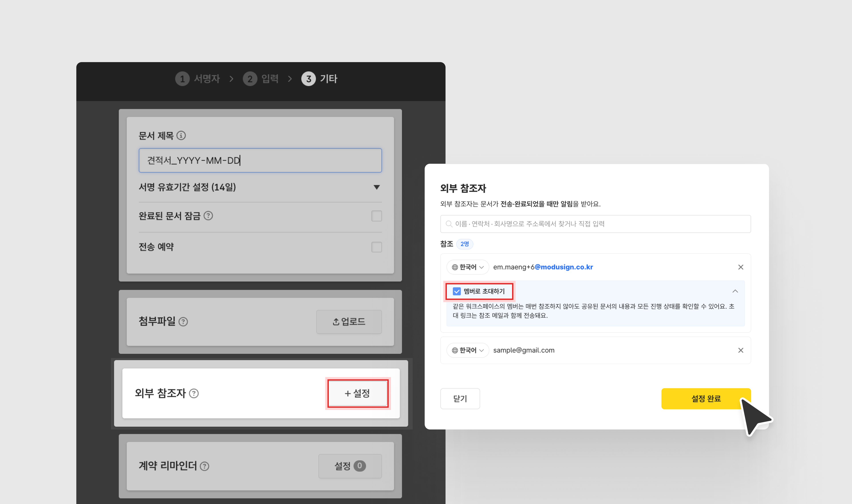Image resolution: width=852 pixels, height=504 pixels.
Task: Open 한국어 language dropdown for sample@gmail.com
Action: [467, 350]
